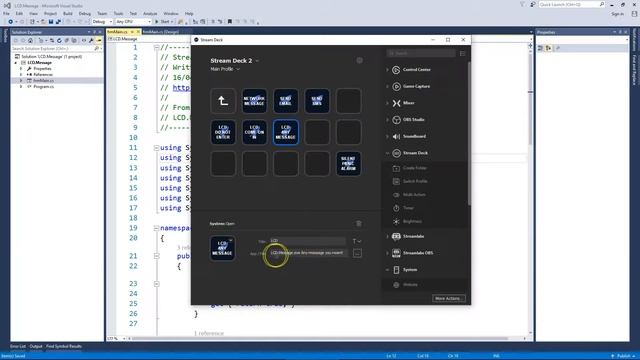640x360 pixels.
Task: Open the Output tab
Action: [36, 347]
